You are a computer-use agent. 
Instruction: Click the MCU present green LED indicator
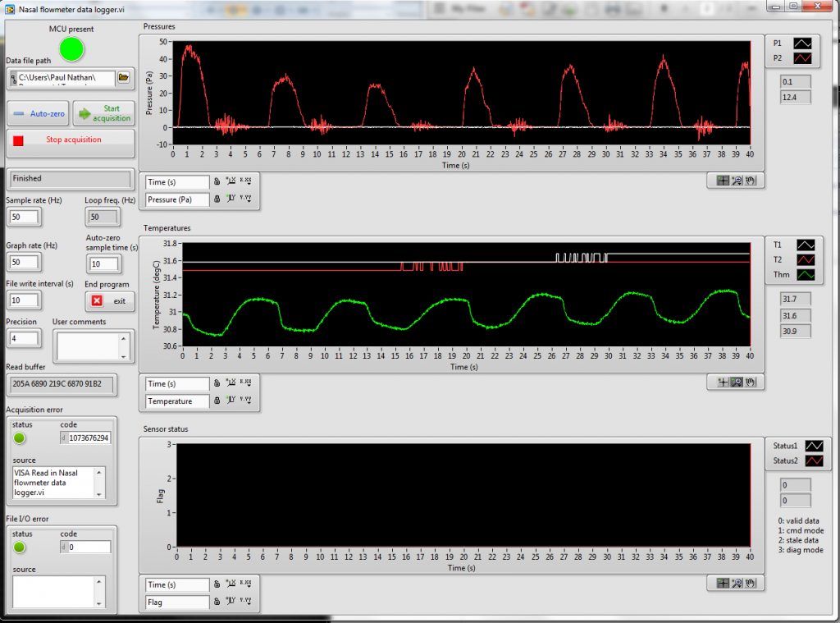click(x=72, y=48)
